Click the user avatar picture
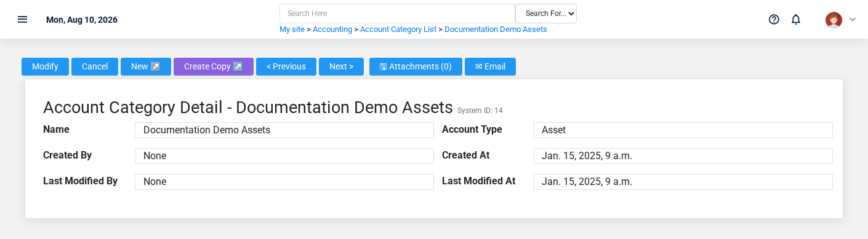The image size is (868, 239). pyautogui.click(x=834, y=20)
